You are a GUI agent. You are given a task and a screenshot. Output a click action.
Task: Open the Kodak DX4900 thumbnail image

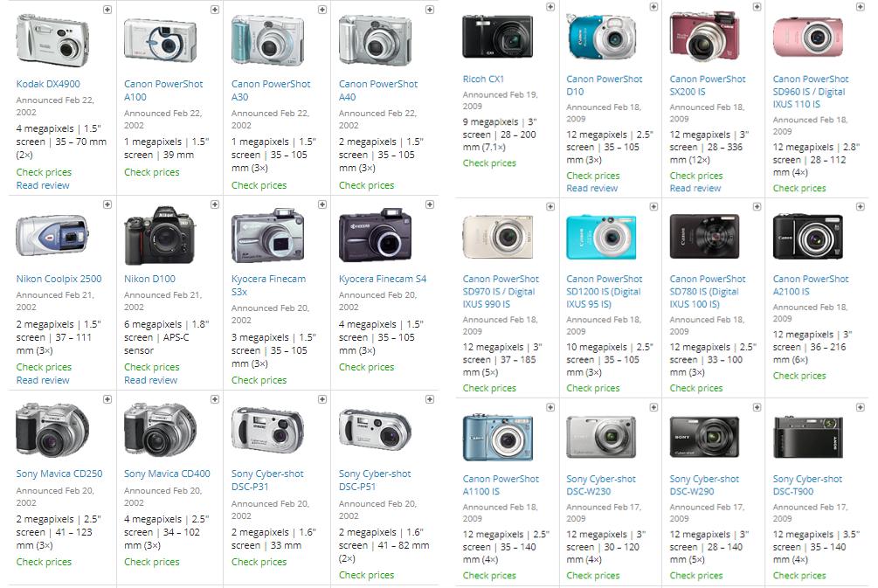point(52,40)
